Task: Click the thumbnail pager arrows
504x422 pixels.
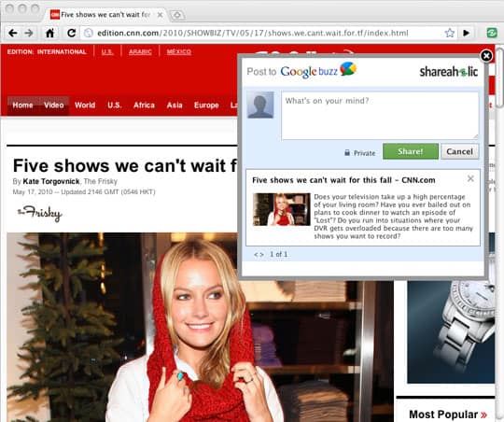Action: pyautogui.click(x=259, y=255)
